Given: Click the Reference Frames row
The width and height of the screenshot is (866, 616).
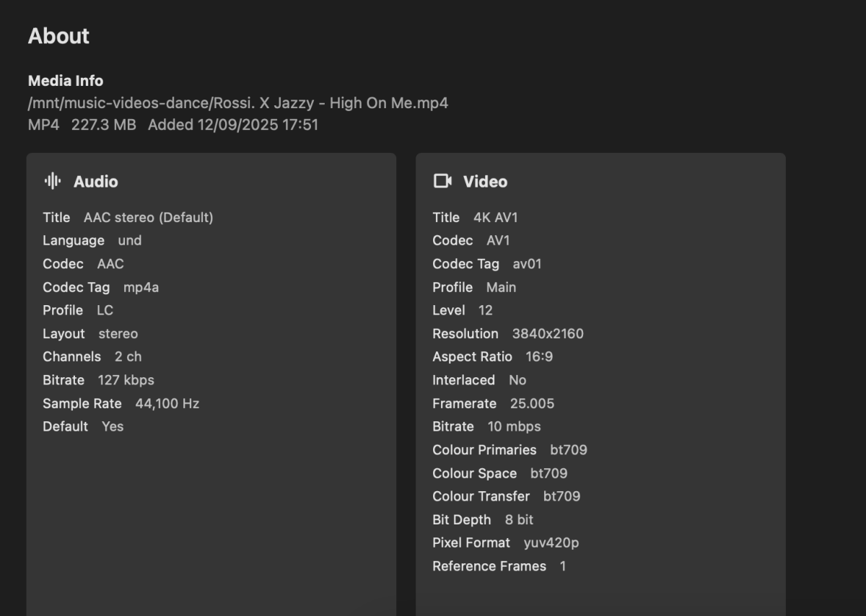Looking at the screenshot, I should pyautogui.click(x=498, y=566).
